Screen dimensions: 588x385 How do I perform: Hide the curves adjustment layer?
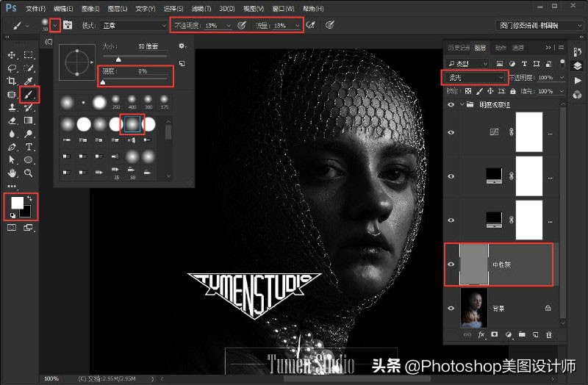451,132
